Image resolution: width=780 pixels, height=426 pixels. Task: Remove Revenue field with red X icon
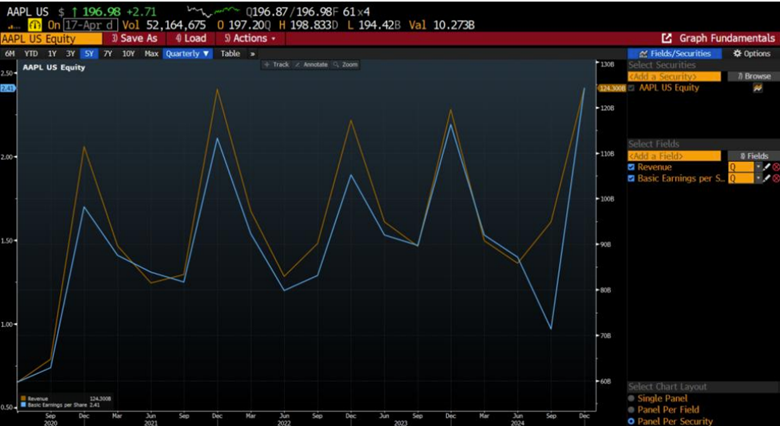pyautogui.click(x=776, y=167)
